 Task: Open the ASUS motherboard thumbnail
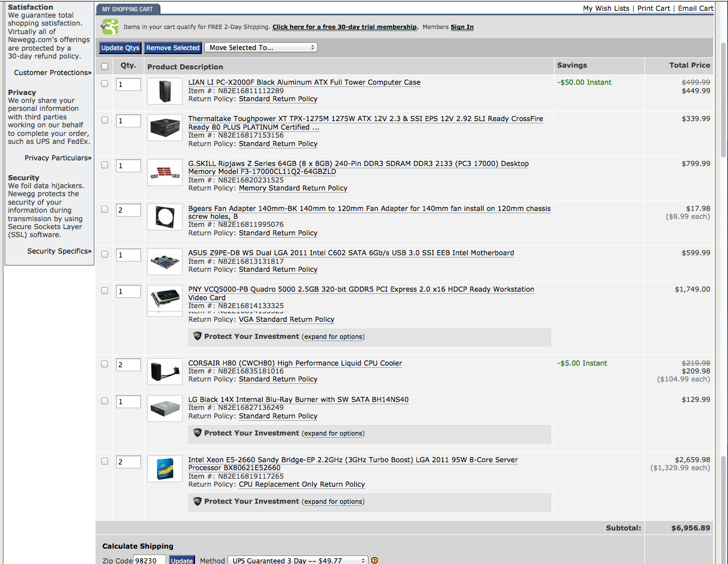pyautogui.click(x=165, y=262)
